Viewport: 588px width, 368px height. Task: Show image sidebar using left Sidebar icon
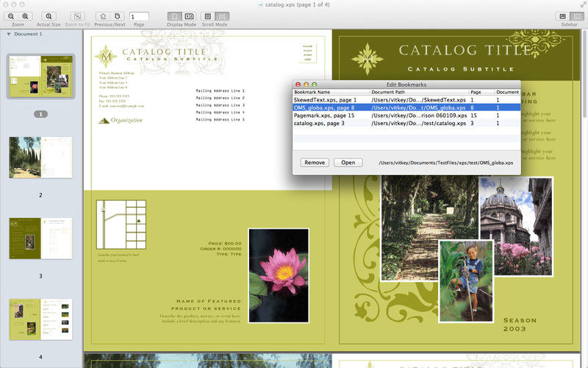click(x=562, y=16)
